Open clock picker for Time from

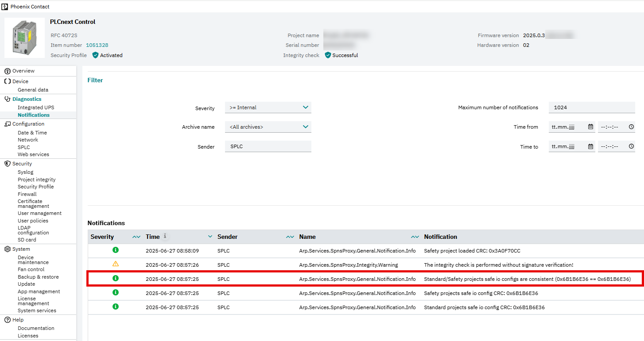pyautogui.click(x=631, y=127)
